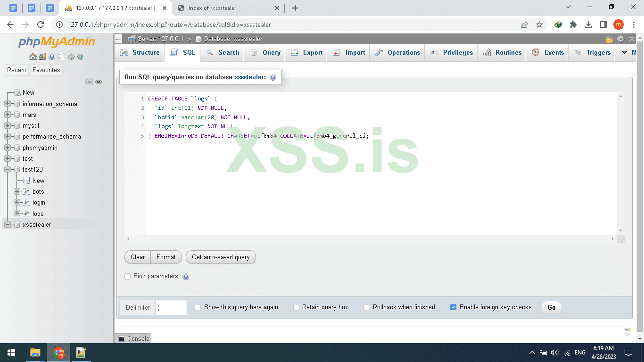Click SQL query help question mark icon

[273, 77]
